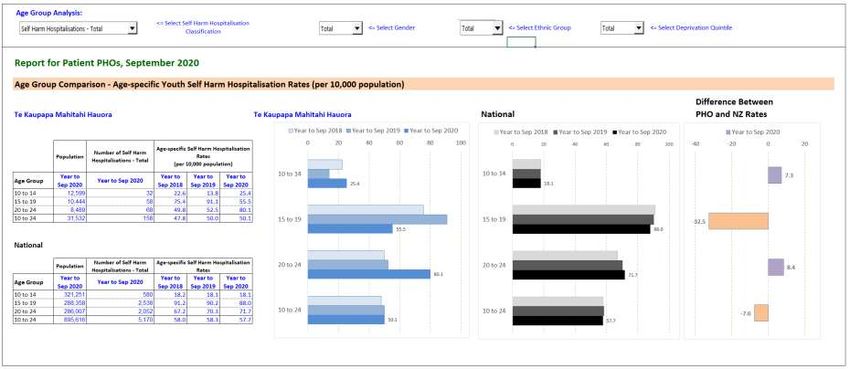Select the purple 7.3 bar in the Difference chart
The width and height of the screenshot is (850, 369).
(x=775, y=176)
